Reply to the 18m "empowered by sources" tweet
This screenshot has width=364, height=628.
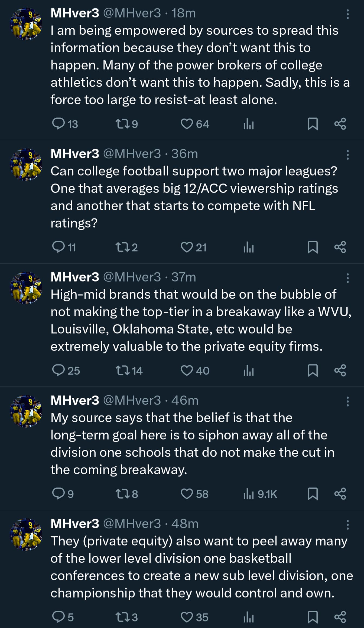coord(58,124)
